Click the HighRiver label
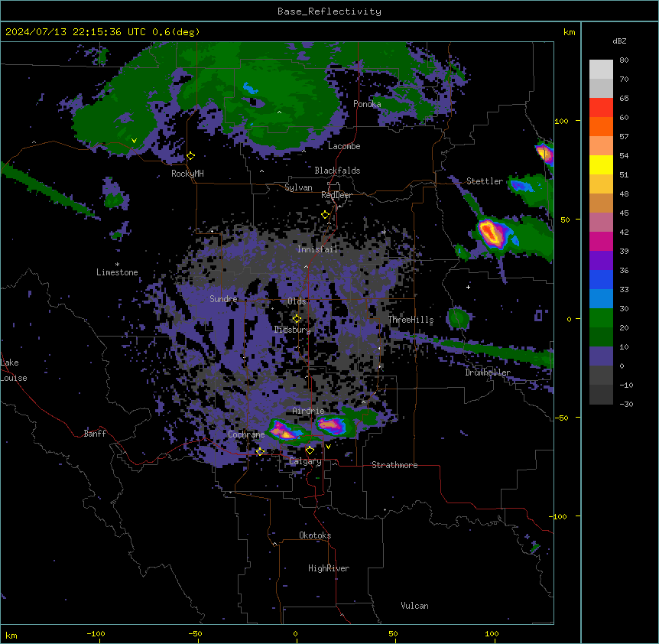This screenshot has width=659, height=644. 329,568
